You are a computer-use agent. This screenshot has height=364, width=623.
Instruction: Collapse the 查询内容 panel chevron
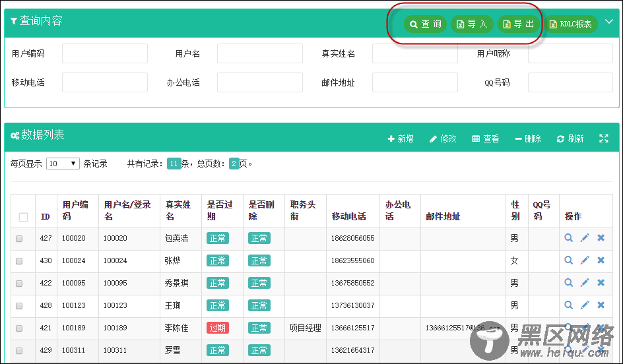pos(609,22)
